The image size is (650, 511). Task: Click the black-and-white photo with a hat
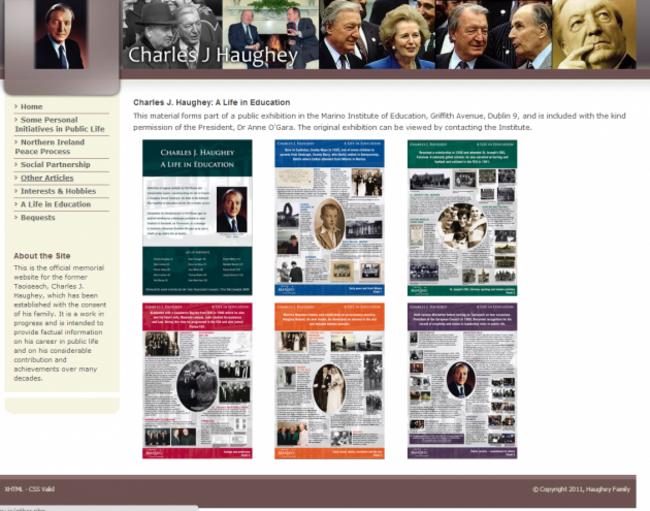(x=172, y=34)
